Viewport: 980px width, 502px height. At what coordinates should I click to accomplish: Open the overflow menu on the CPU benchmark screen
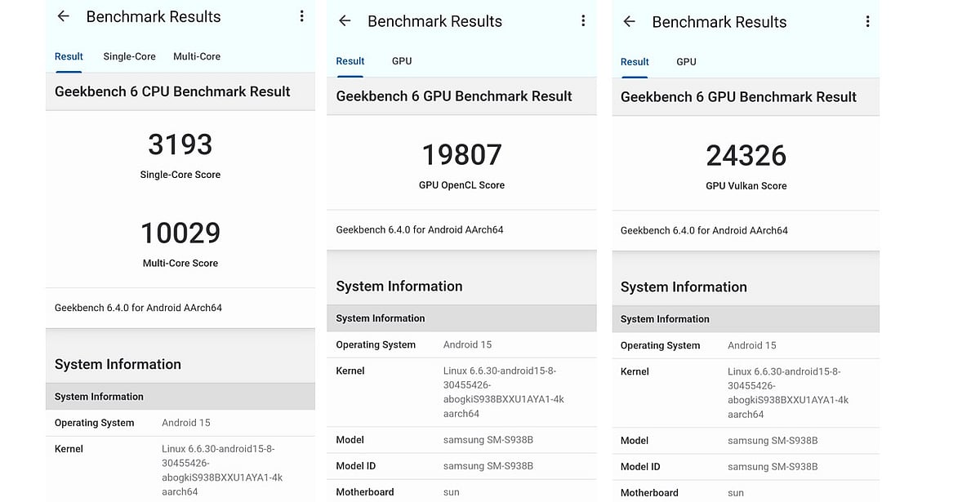click(301, 15)
